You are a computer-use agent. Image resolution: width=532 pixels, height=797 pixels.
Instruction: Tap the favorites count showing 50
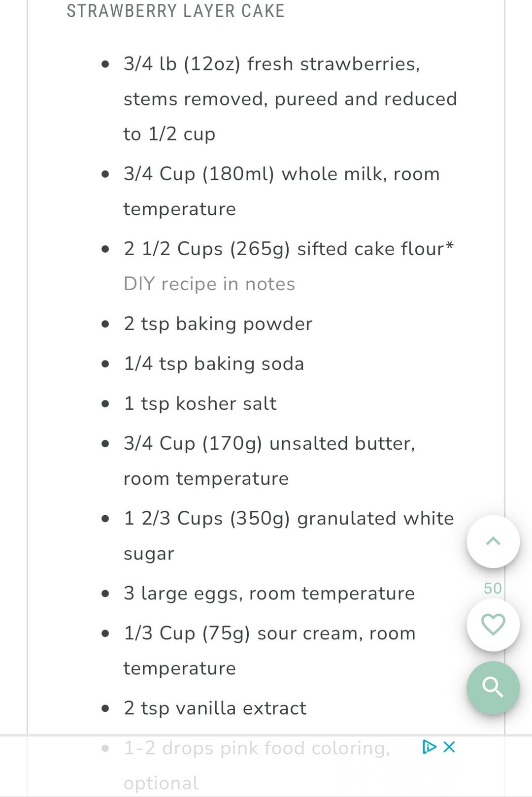(x=493, y=588)
